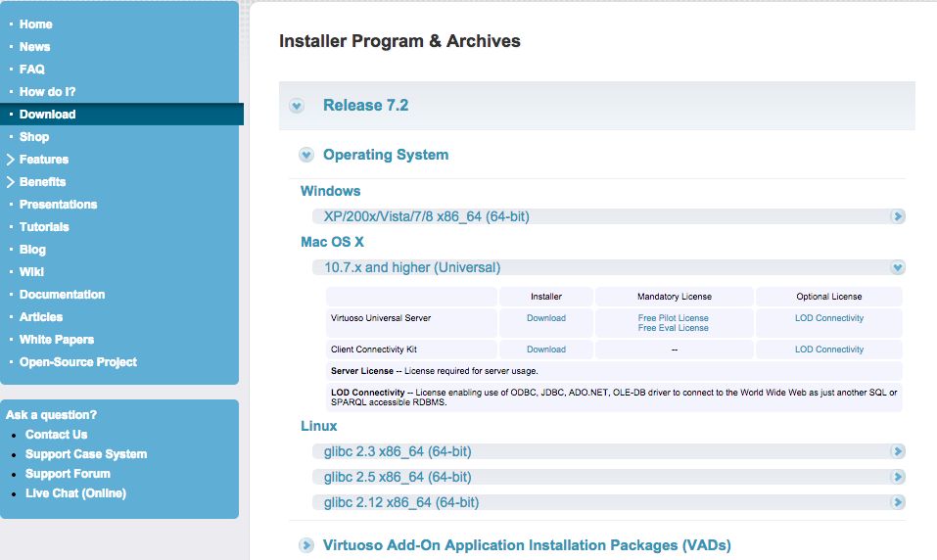Open Wiki sidebar item
Screen dimensions: 937x560
coord(31,272)
